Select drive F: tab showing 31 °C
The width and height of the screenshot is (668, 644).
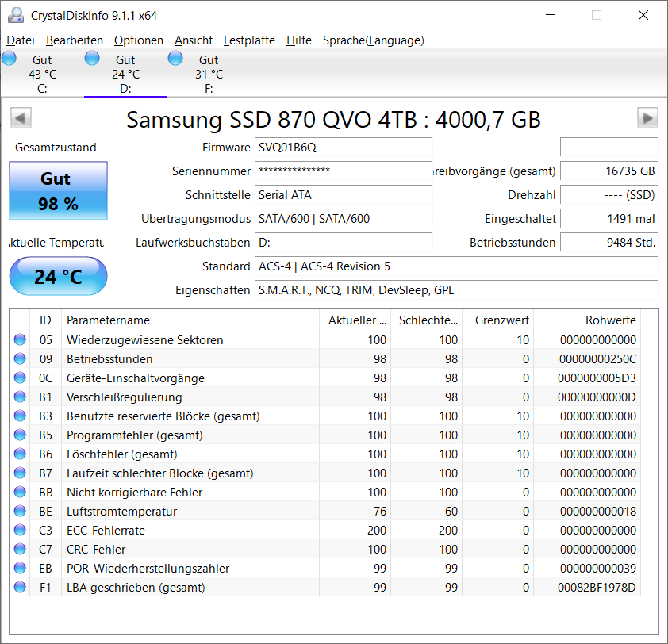(209, 74)
